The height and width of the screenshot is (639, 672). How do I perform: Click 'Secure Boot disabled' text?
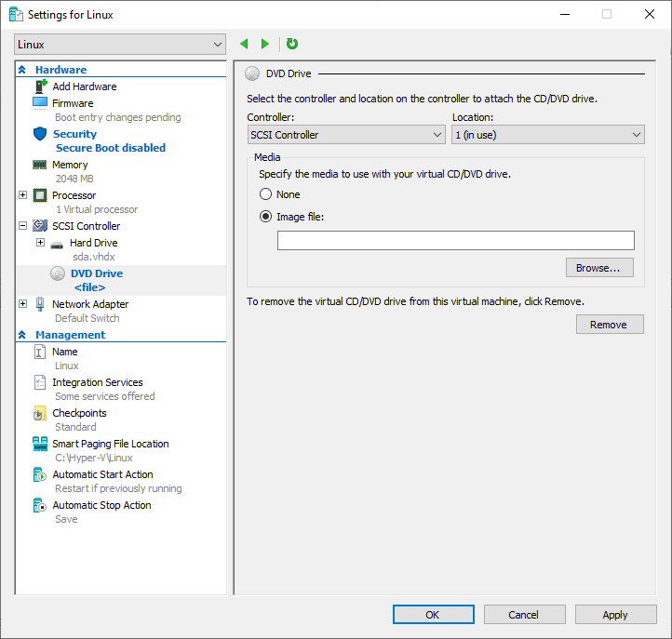[111, 148]
